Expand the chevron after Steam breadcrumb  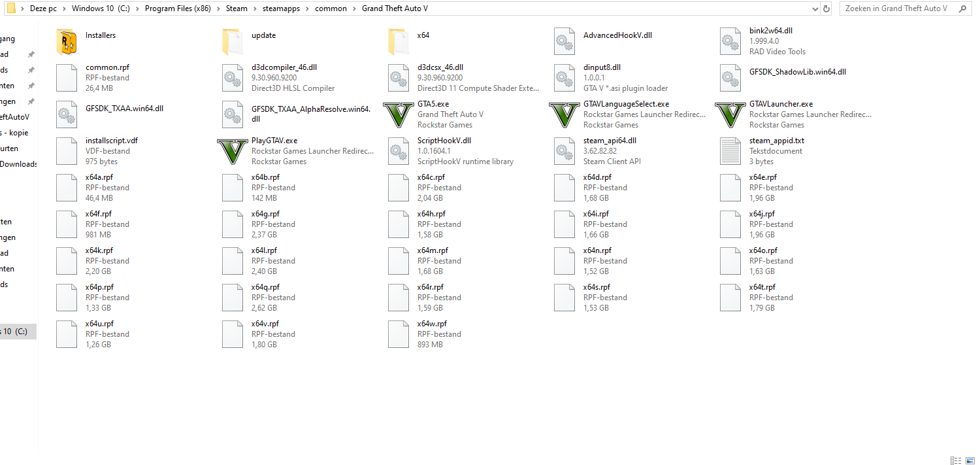[x=255, y=9]
